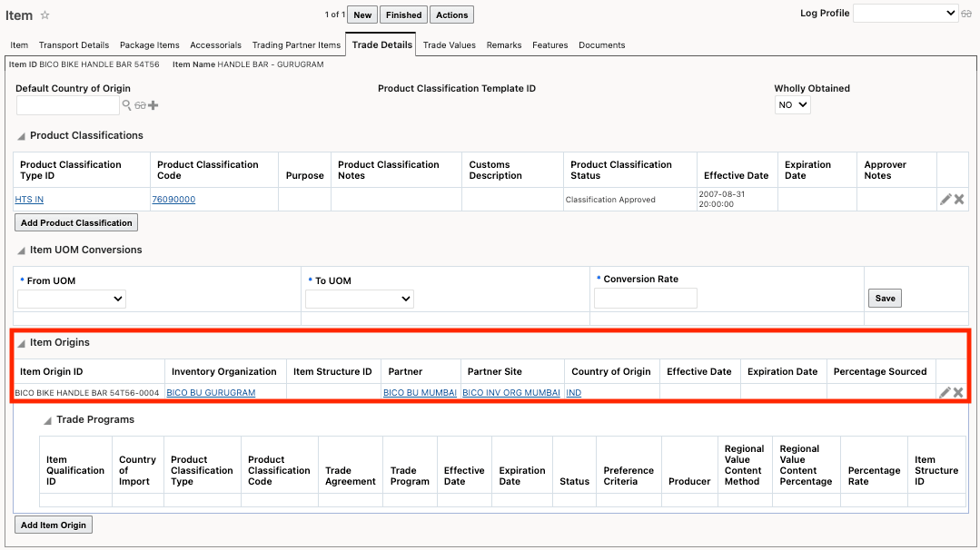
Task: Open the From UOM dropdown
Action: (72, 299)
